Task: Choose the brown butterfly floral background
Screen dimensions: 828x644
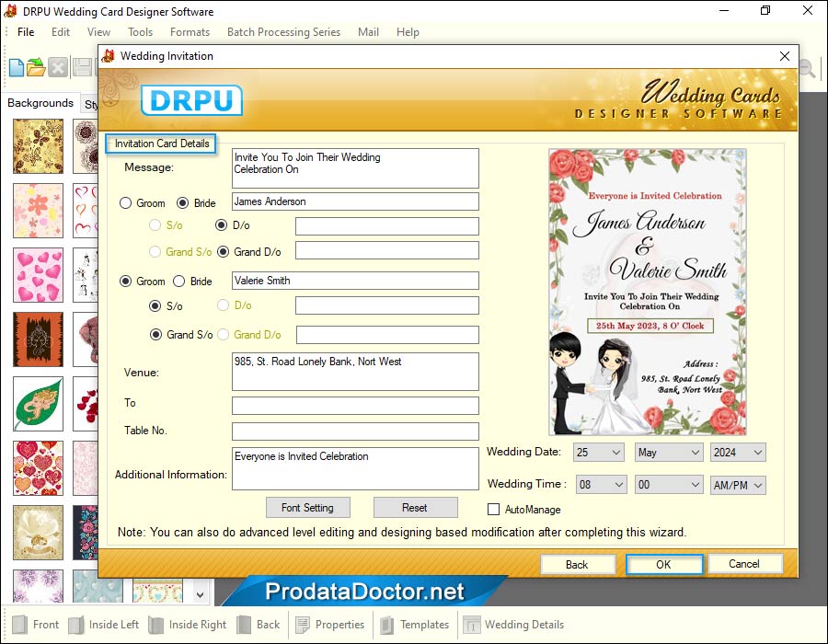Action: 38,146
